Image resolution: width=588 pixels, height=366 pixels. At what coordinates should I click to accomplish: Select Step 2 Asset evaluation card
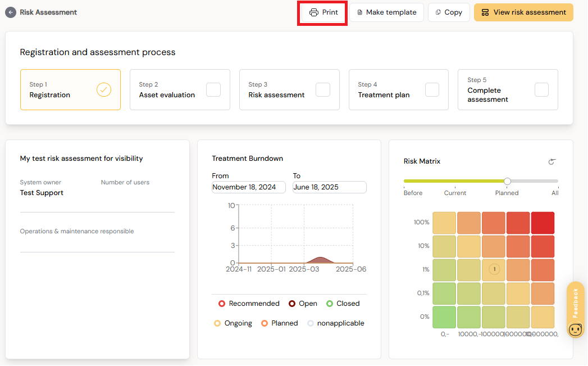(180, 90)
